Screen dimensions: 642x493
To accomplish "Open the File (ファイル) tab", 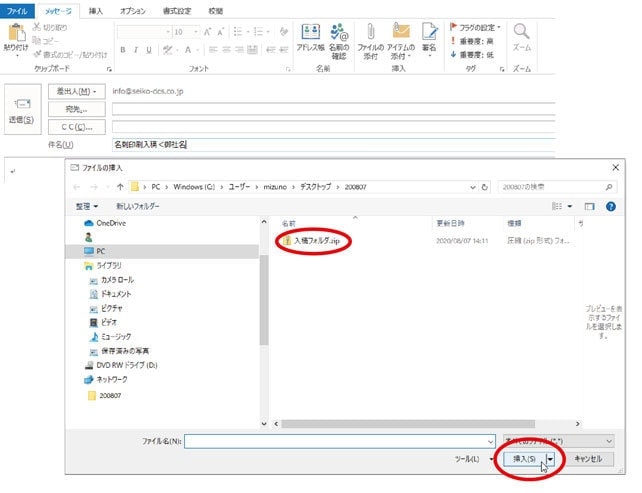I will pos(18,10).
